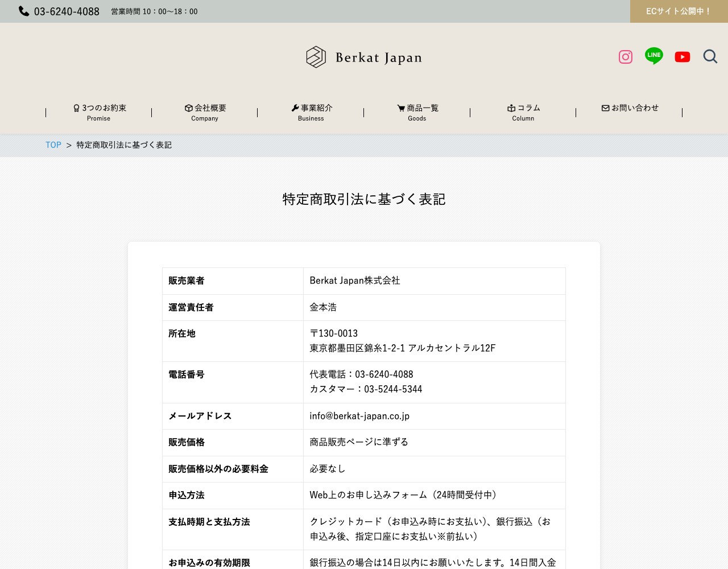
Task: Click the phone number 03-6240-4088 in header
Action: (x=67, y=11)
